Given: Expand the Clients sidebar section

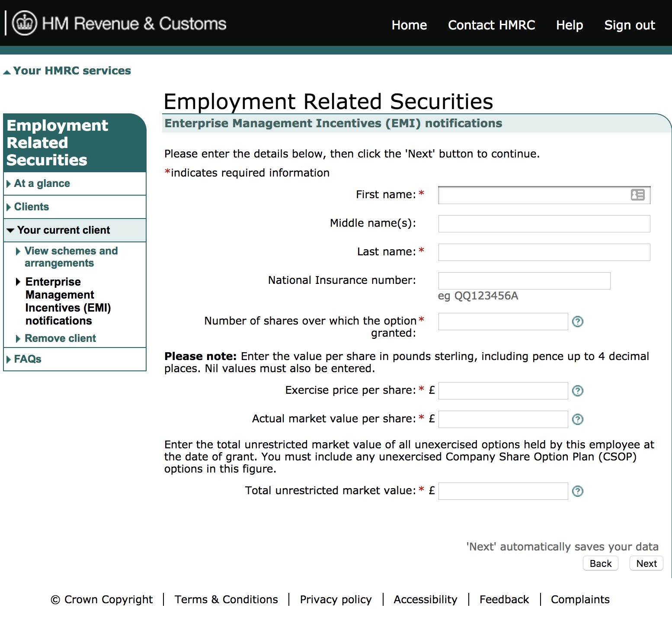Looking at the screenshot, I should 31,206.
